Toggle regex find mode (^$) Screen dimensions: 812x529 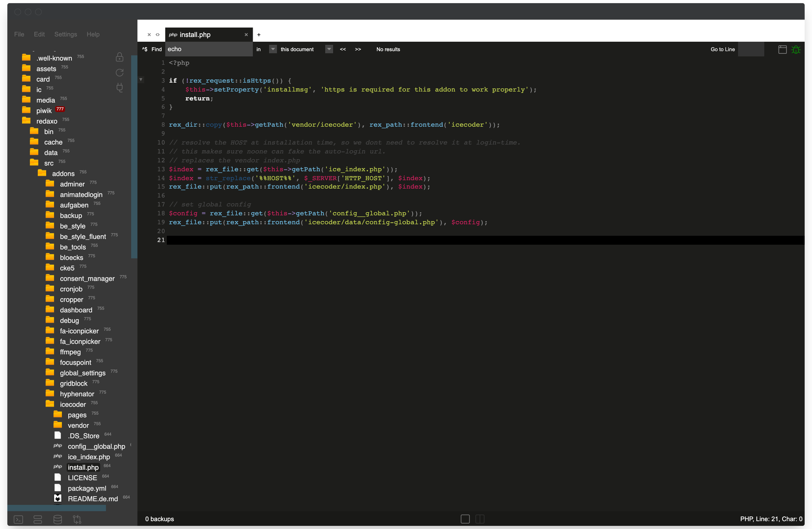[145, 50]
